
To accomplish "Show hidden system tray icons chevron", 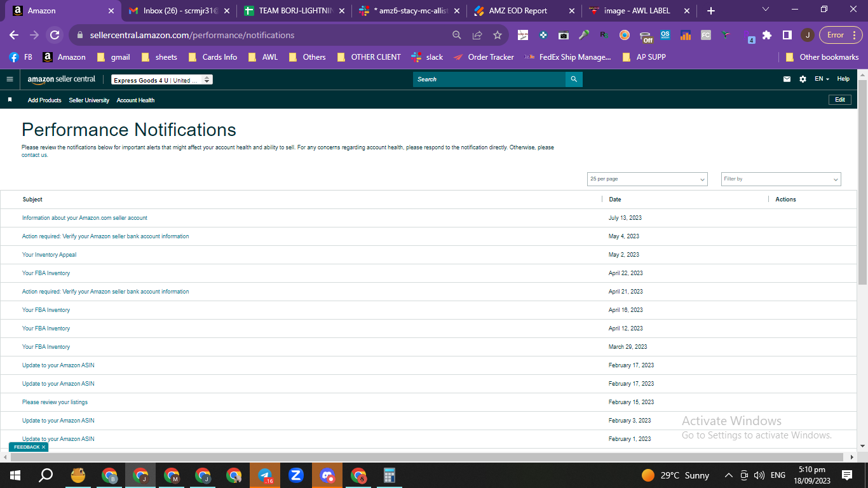I will pos(728,475).
